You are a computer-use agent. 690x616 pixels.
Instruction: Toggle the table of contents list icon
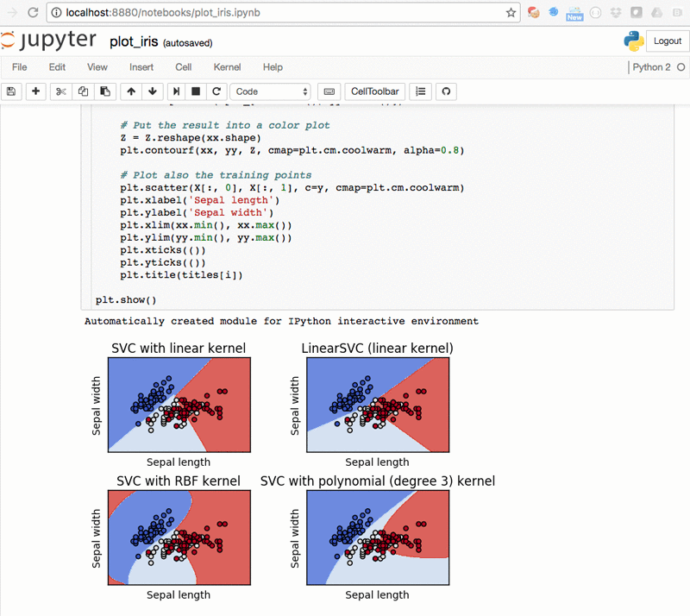pos(421,91)
